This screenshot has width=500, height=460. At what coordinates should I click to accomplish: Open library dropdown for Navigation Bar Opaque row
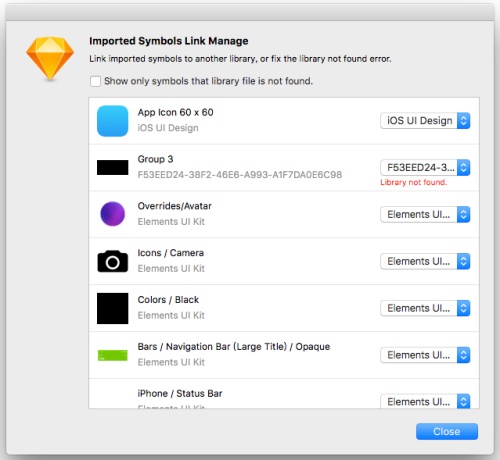pyautogui.click(x=425, y=355)
